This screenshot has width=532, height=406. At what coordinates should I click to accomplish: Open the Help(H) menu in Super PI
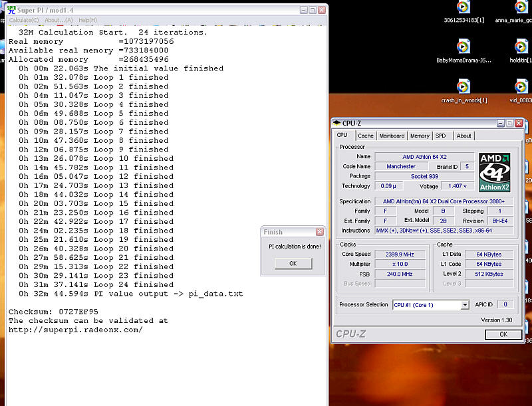point(88,21)
